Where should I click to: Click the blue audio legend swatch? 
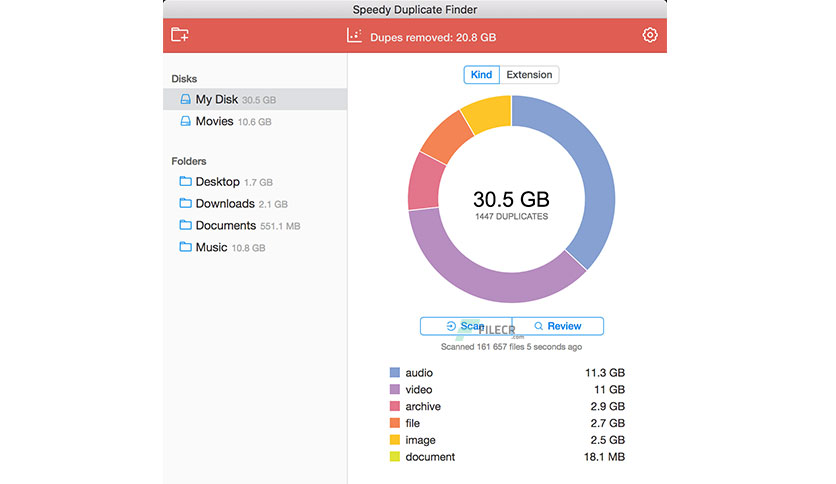point(395,372)
